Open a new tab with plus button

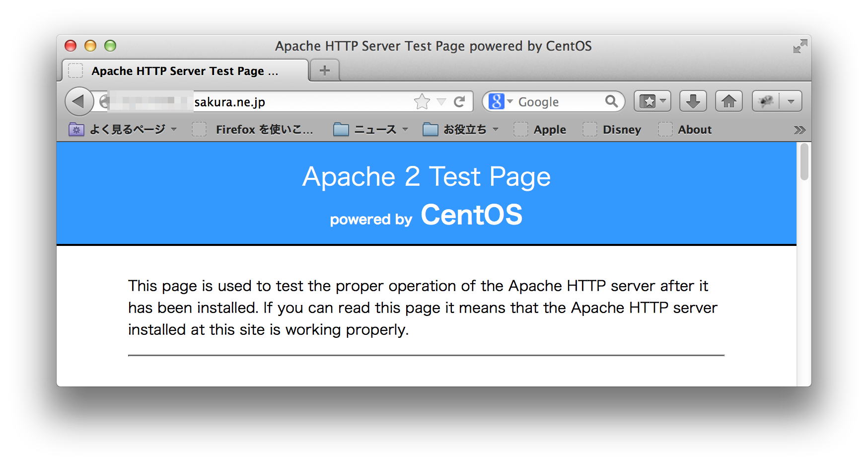tap(325, 71)
